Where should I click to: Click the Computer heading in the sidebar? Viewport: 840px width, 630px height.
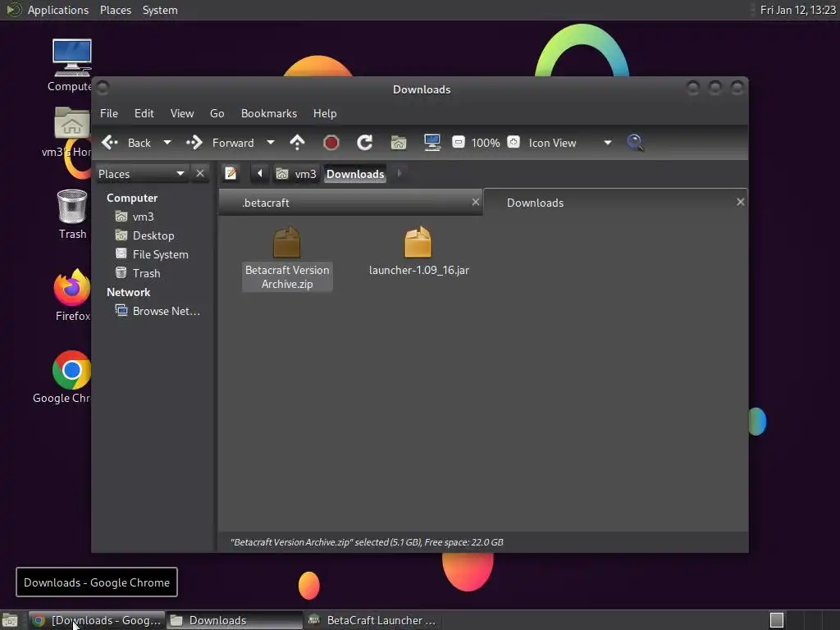coord(132,199)
